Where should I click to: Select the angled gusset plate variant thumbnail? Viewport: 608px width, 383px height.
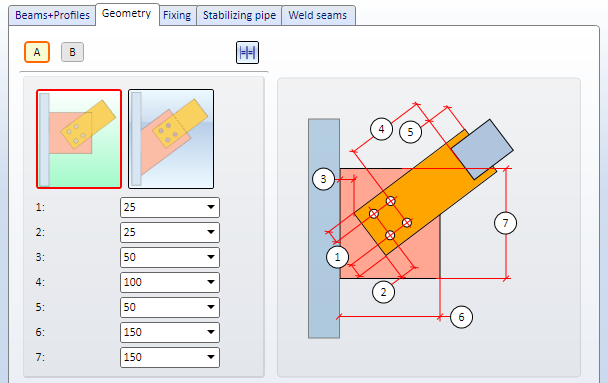tap(171, 139)
